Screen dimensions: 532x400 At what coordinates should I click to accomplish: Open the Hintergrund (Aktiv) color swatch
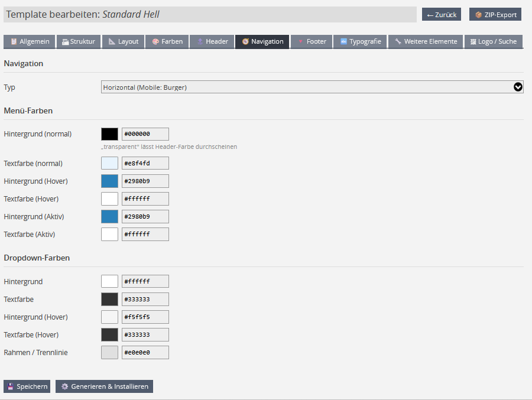[x=109, y=216]
